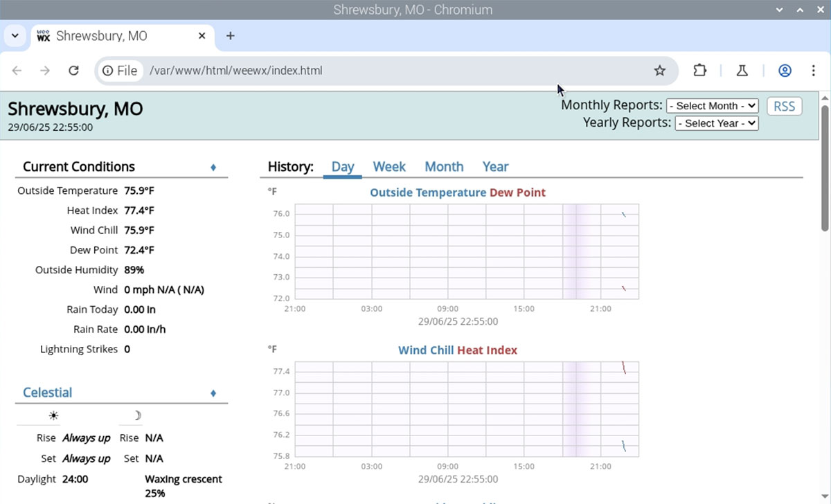The image size is (831, 504).
Task: Click the Shrewsbury, MO page title
Action: pyautogui.click(x=75, y=109)
